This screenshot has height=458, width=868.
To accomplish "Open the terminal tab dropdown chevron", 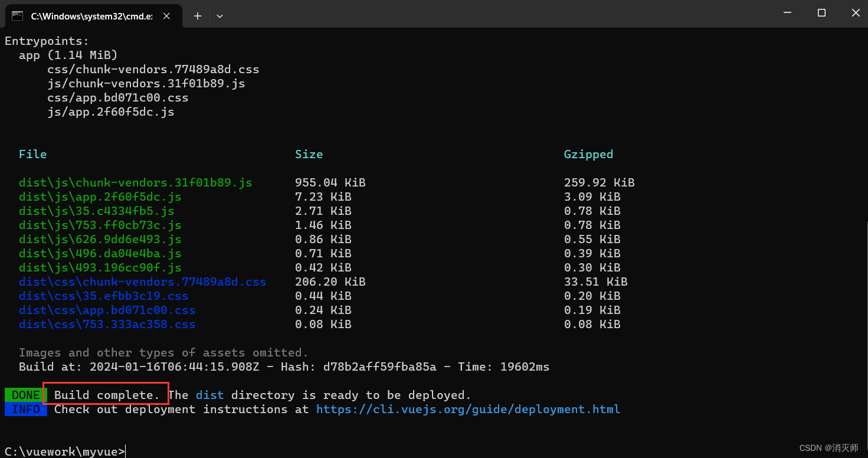I will (220, 16).
